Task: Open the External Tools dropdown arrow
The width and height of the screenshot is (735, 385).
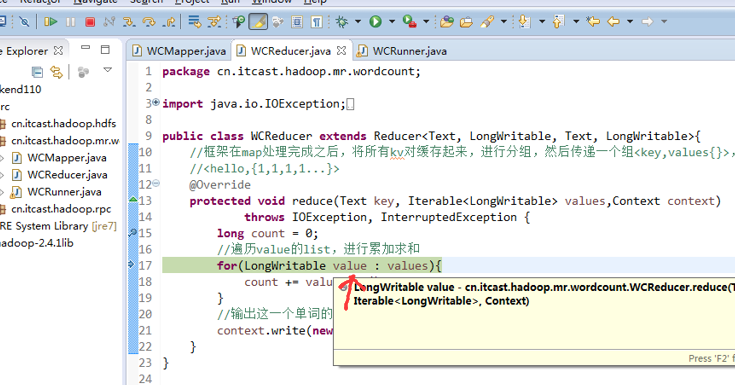Action: point(426,22)
